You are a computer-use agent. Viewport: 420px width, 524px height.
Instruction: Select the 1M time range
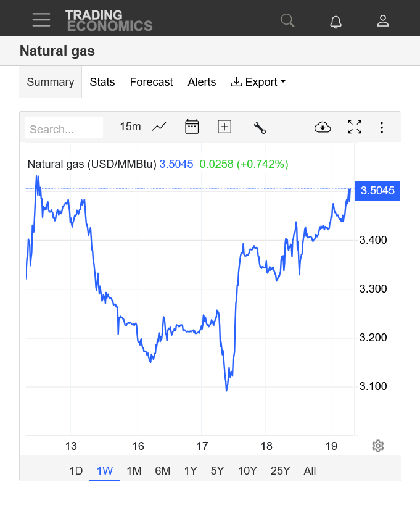pos(134,471)
